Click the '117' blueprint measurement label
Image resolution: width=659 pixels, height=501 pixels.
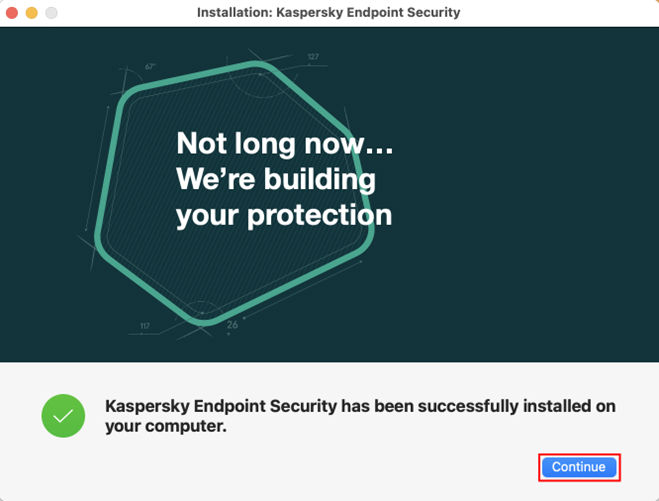(144, 326)
